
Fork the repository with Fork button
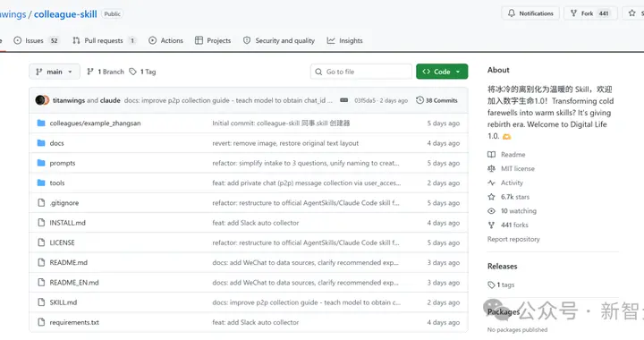coord(590,13)
